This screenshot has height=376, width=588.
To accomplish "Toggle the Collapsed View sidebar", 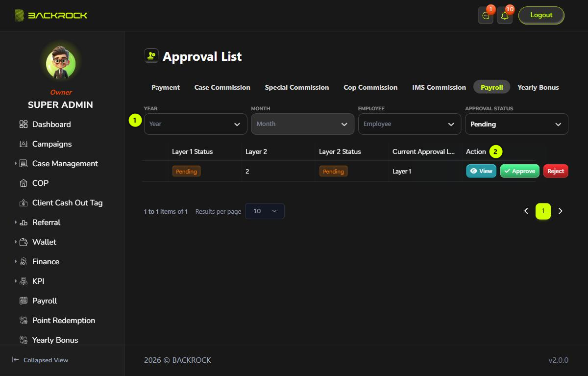I will pos(40,360).
